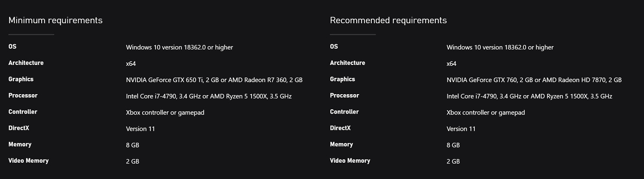Click the "Recommended requirements" heading
This screenshot has width=644, height=179.
pos(388,20)
